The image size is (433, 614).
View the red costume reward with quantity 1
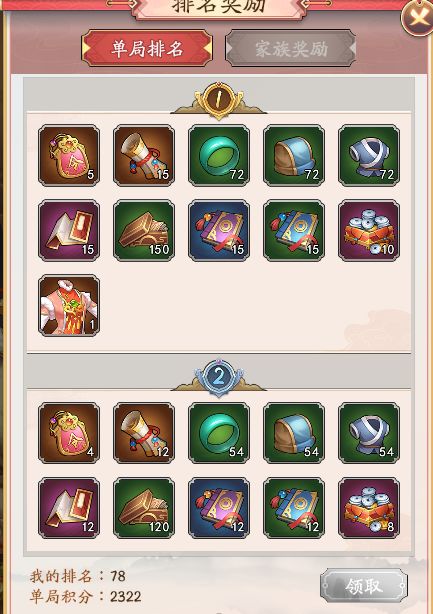tap(69, 305)
